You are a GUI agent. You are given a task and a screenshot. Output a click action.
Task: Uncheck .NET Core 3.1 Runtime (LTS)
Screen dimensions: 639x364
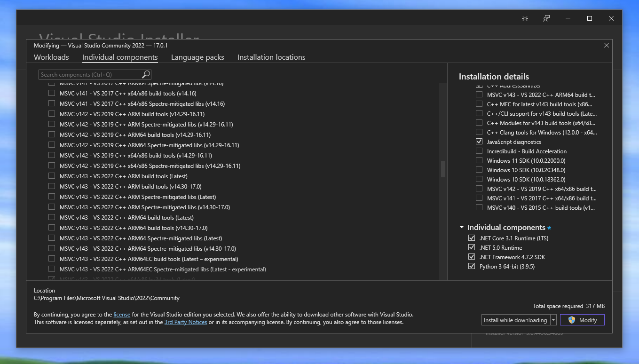pos(472,238)
